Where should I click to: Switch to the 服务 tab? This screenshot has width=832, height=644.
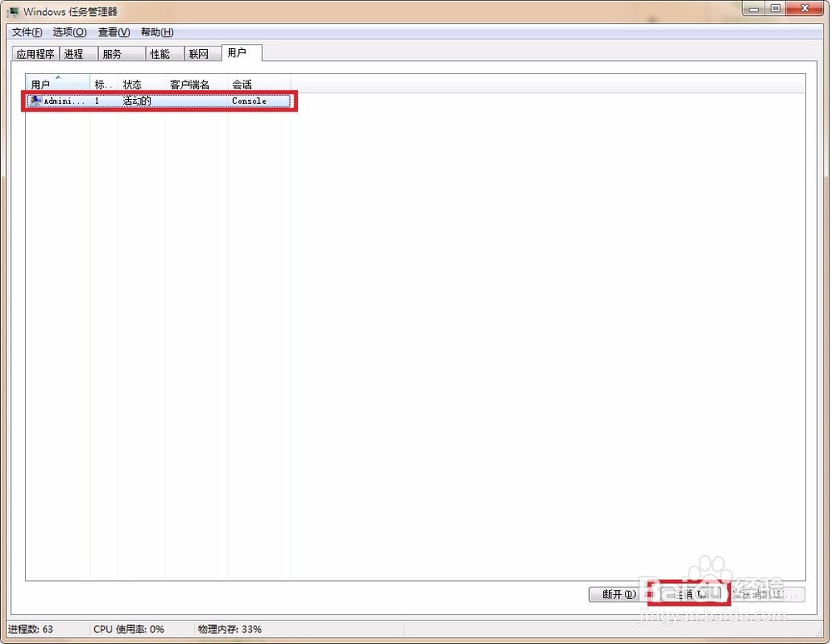[119, 52]
